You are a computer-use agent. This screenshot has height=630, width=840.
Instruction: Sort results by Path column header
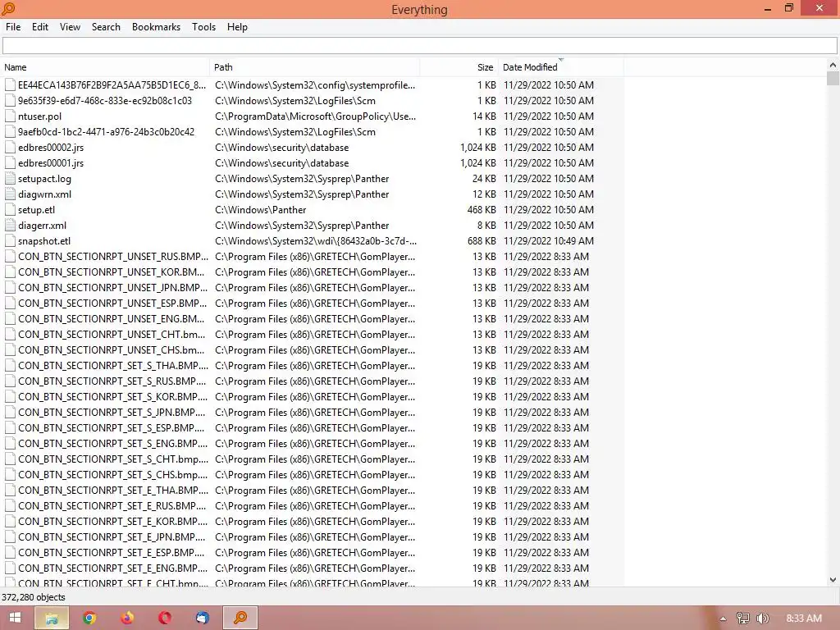pos(315,67)
